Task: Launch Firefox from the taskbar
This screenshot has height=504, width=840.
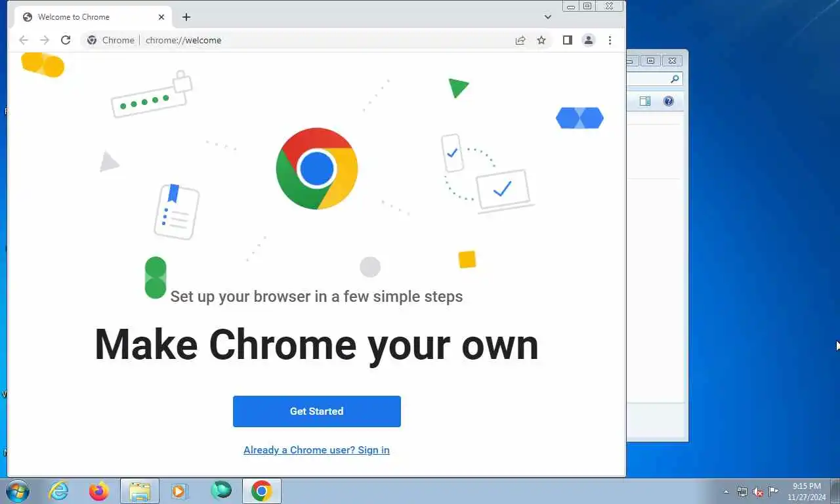Action: click(x=99, y=491)
